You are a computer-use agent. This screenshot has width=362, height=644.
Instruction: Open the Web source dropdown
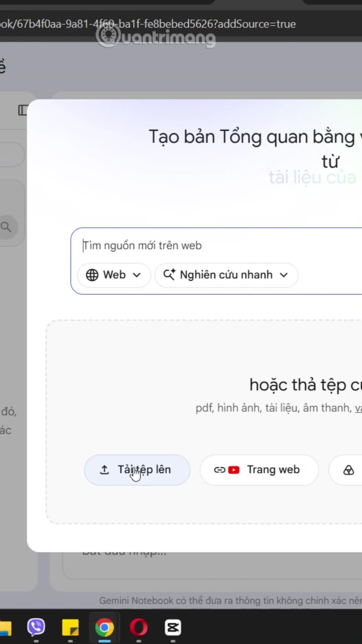pos(114,275)
